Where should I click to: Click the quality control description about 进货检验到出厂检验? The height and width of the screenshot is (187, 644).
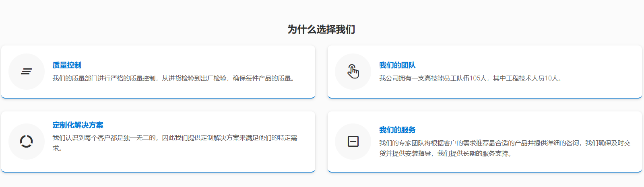(x=175, y=78)
